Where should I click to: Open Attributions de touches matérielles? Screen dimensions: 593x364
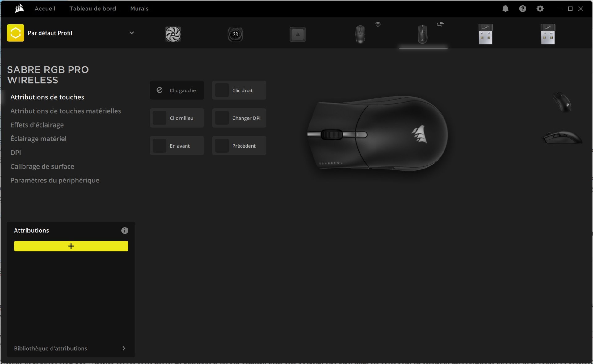tap(66, 111)
